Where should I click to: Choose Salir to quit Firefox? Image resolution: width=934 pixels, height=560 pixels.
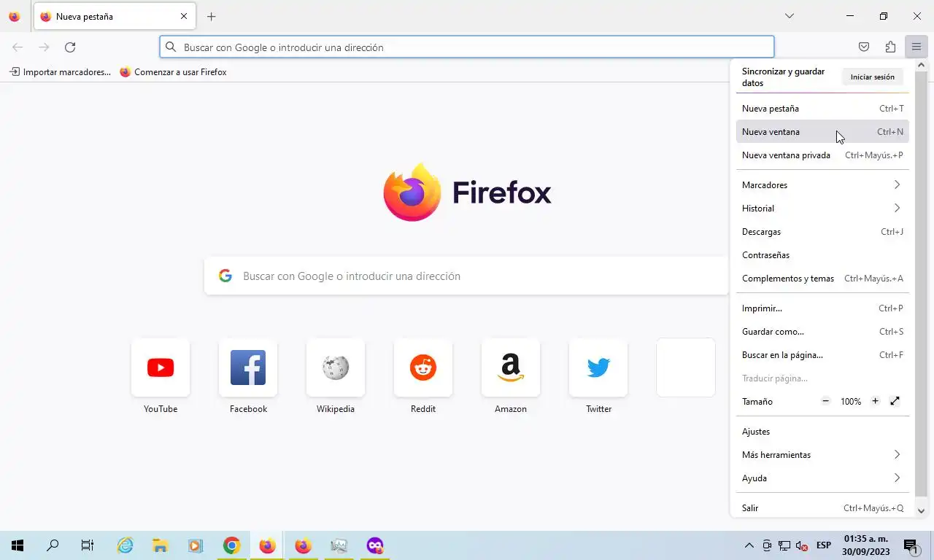click(x=822, y=508)
